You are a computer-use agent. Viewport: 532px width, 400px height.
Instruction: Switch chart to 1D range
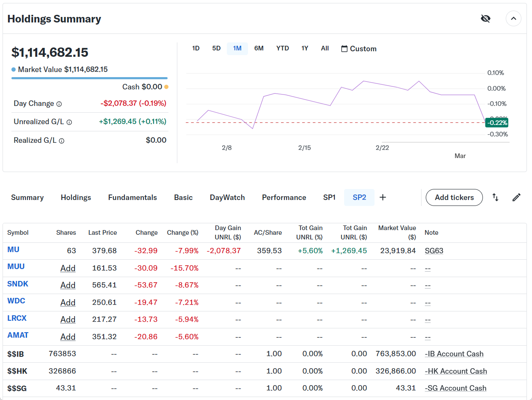coord(196,48)
